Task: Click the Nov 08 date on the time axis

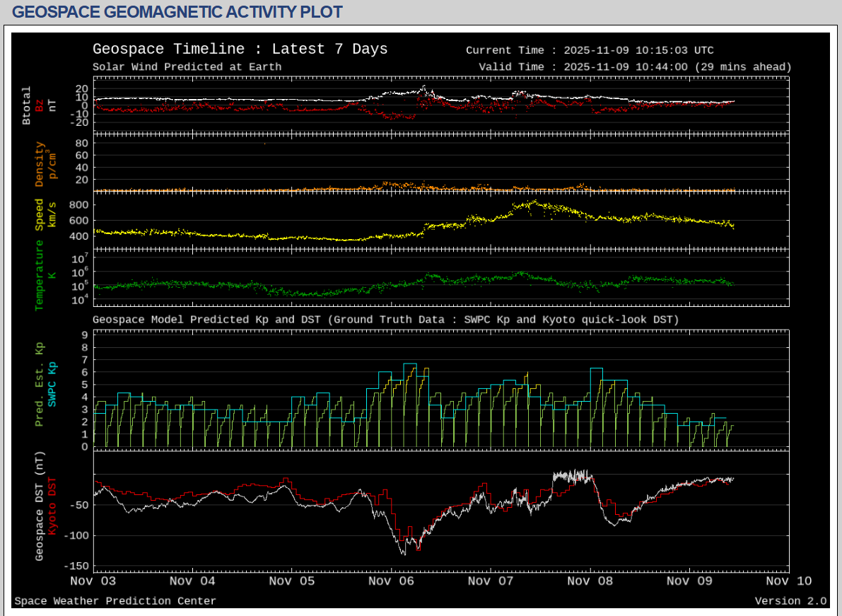Action: coord(590,581)
